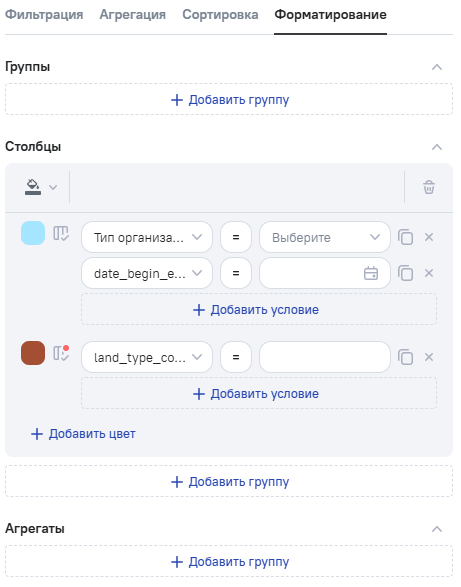Toggle column apply icon beside blue swatch
Screen dimensions: 461x587
[61, 234]
